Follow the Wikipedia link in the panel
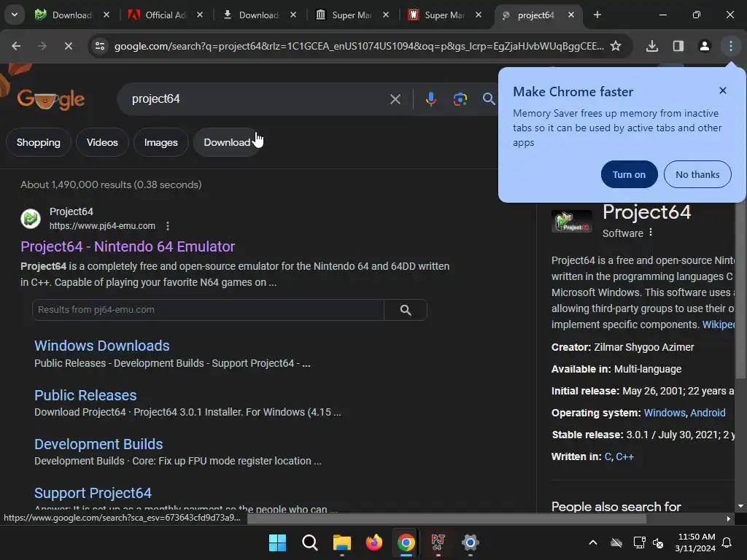 coord(719,324)
